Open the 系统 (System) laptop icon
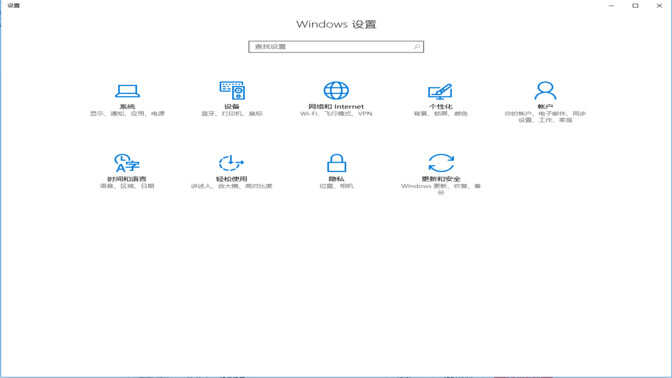 127,90
